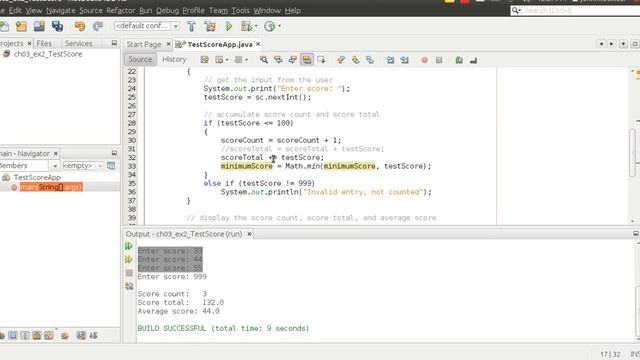Click the Uncomment lines icon
This screenshot has width=640, height=360.
point(473,60)
